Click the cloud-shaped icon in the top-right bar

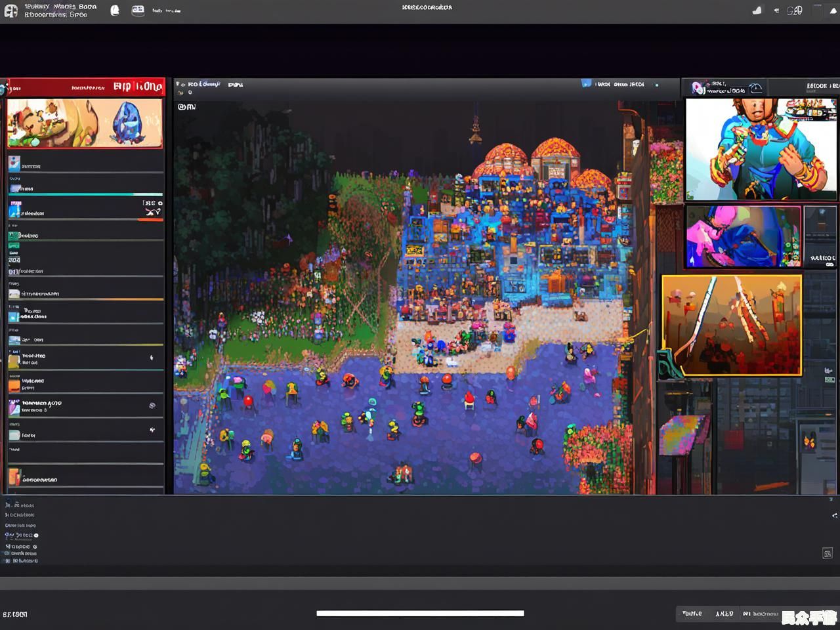(757, 10)
